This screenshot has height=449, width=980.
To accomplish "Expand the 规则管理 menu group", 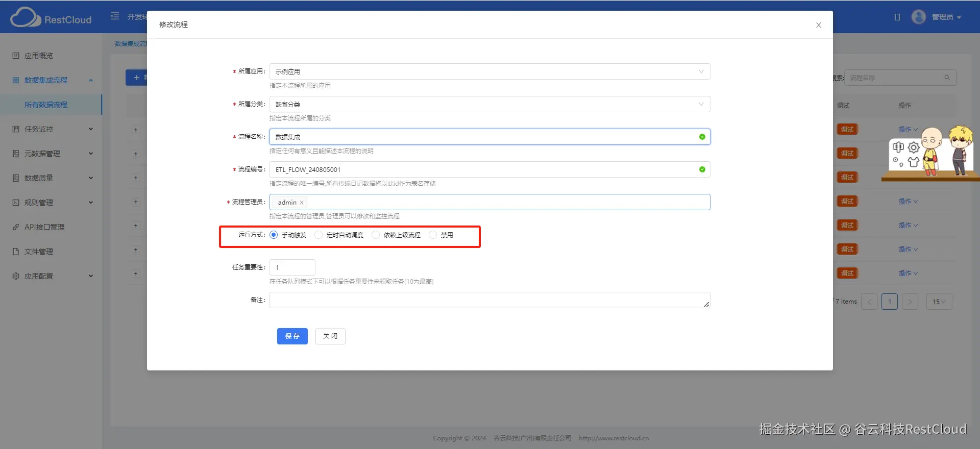I will (91, 203).
